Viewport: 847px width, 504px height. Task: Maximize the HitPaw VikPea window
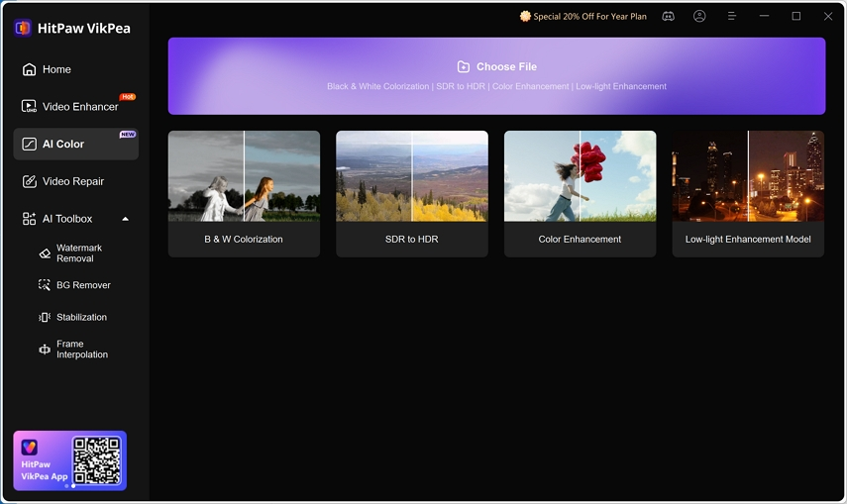point(796,16)
